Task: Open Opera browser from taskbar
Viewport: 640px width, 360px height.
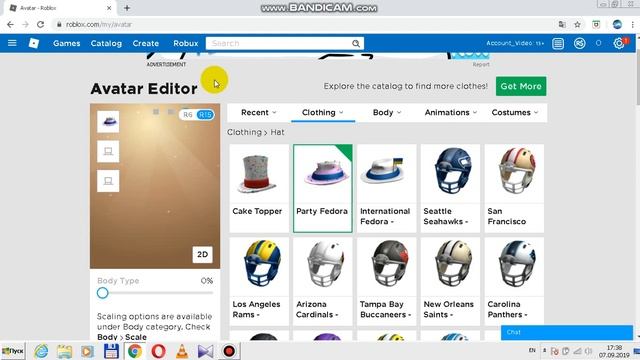Action: 158,351
